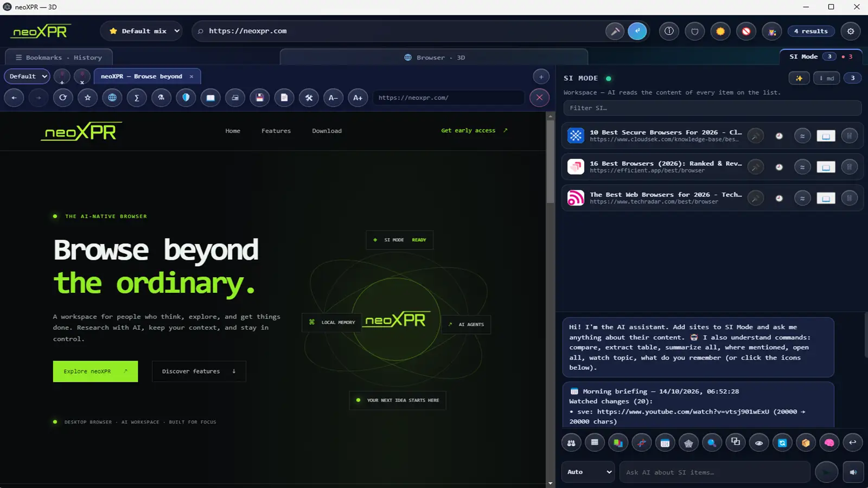
Task: Delete the TechRadar item with its trash icon
Action: (850, 198)
